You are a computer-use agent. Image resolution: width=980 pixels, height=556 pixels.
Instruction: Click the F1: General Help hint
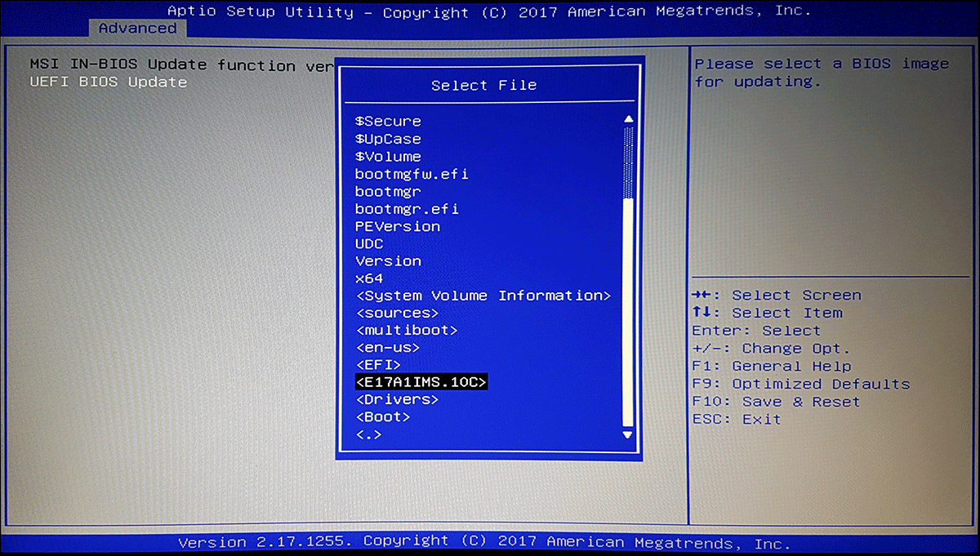point(772,367)
